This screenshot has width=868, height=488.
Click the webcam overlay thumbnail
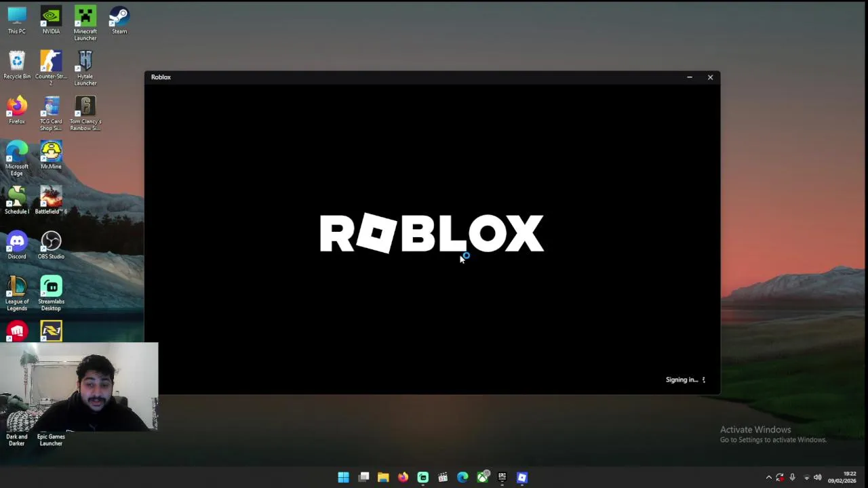(x=79, y=386)
